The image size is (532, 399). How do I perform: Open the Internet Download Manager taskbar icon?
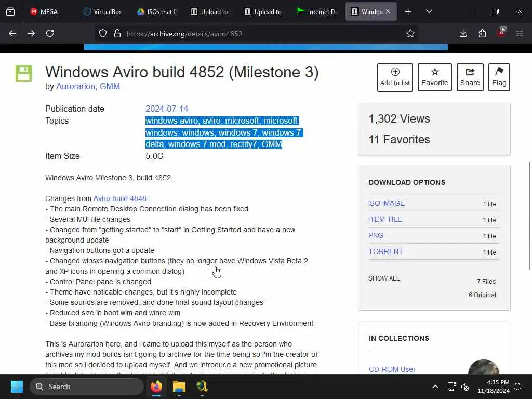point(202,387)
